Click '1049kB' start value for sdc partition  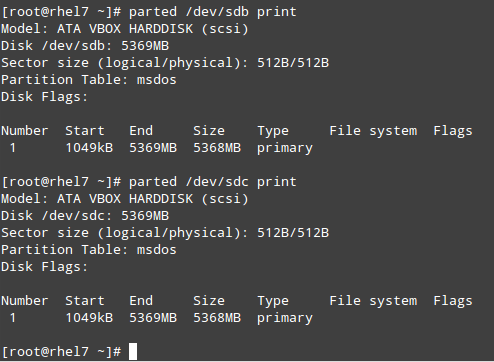click(89, 318)
